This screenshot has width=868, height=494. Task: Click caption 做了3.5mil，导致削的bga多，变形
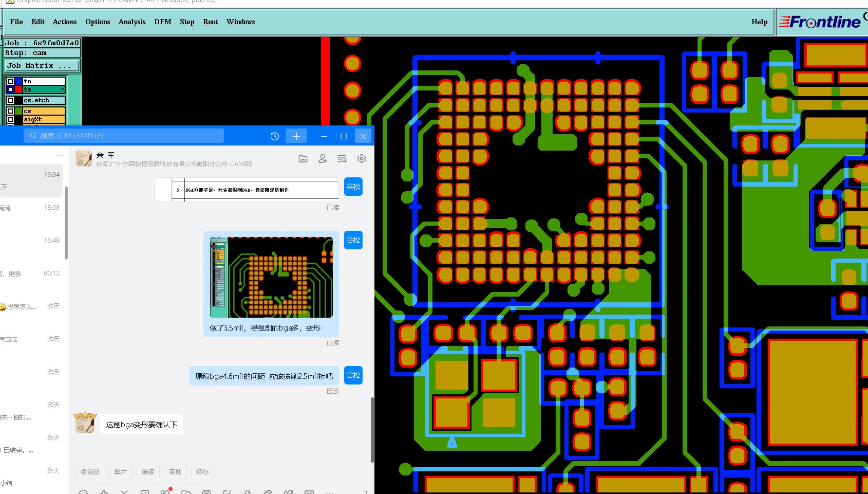[265, 327]
